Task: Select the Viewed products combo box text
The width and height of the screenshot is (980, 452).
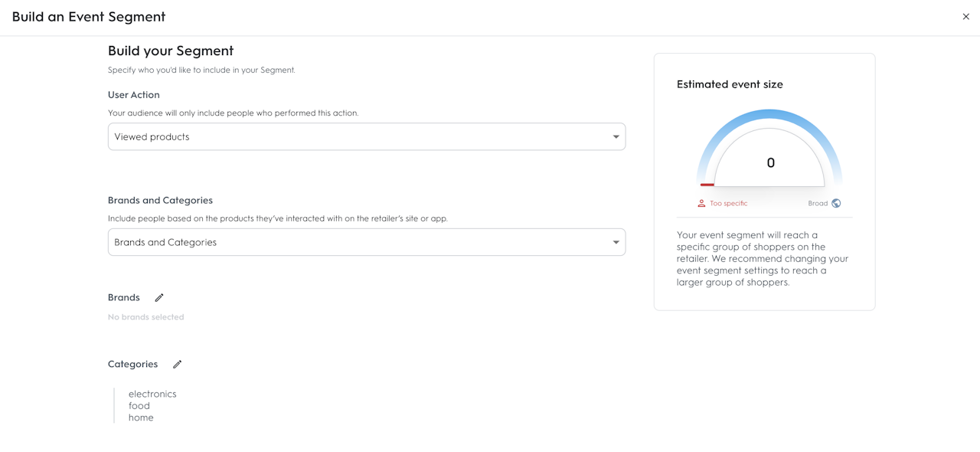Action: point(152,137)
